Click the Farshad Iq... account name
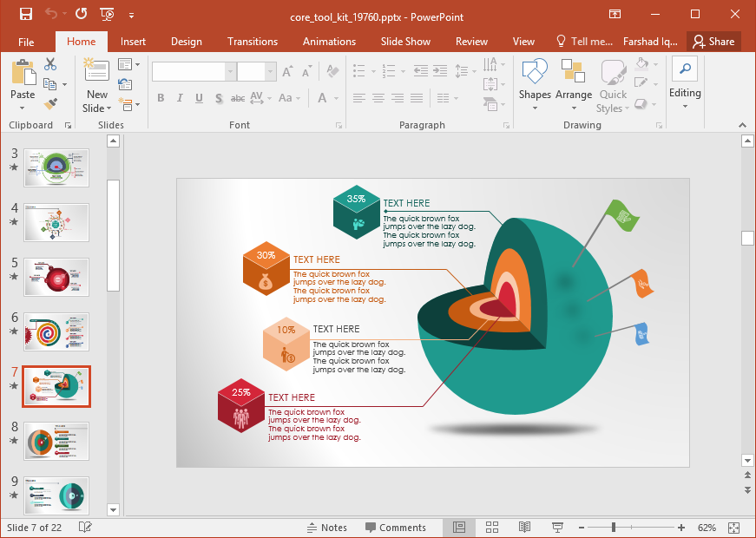 point(650,42)
